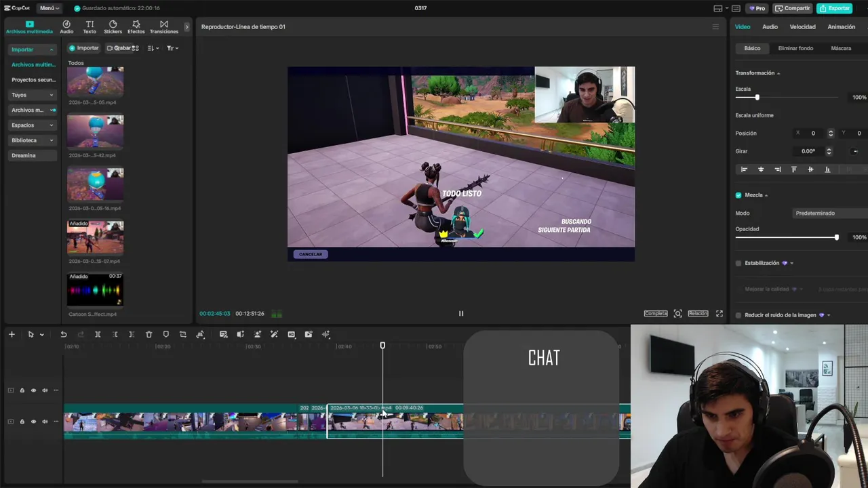Select the crop tool in timeline toolbar

click(183, 334)
